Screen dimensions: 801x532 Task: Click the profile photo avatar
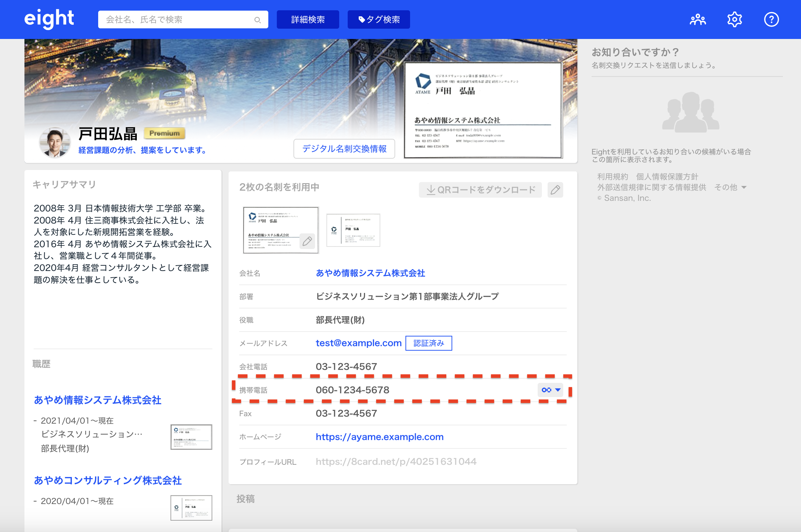coord(55,142)
